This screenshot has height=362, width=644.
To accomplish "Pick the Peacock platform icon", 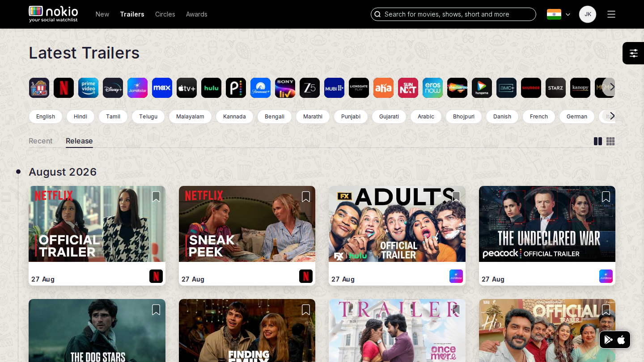I will (236, 88).
